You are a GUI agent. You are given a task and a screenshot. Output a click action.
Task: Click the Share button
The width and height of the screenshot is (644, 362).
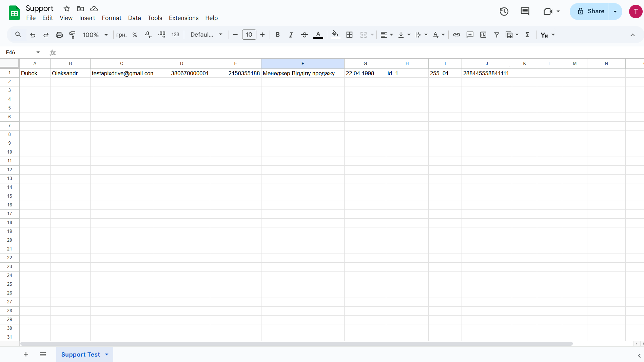point(591,12)
